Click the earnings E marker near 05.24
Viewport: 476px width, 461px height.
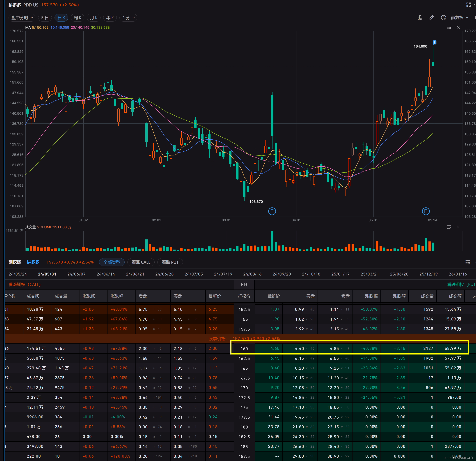tap(426, 211)
